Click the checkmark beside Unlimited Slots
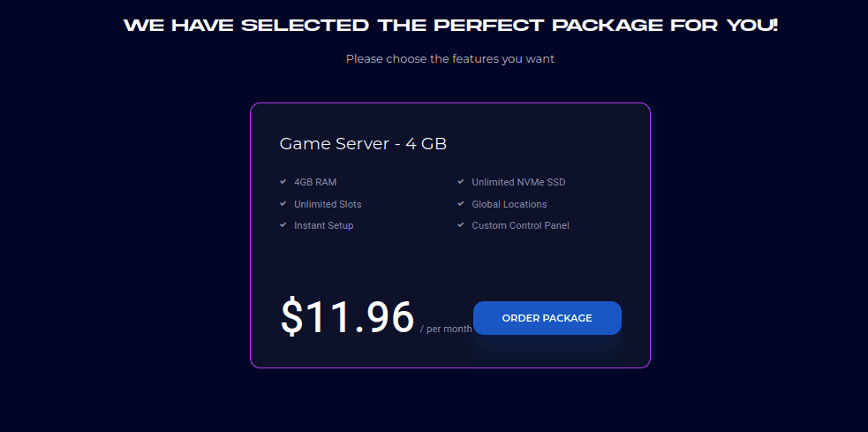Screen dimensions: 868x432 (x=283, y=204)
